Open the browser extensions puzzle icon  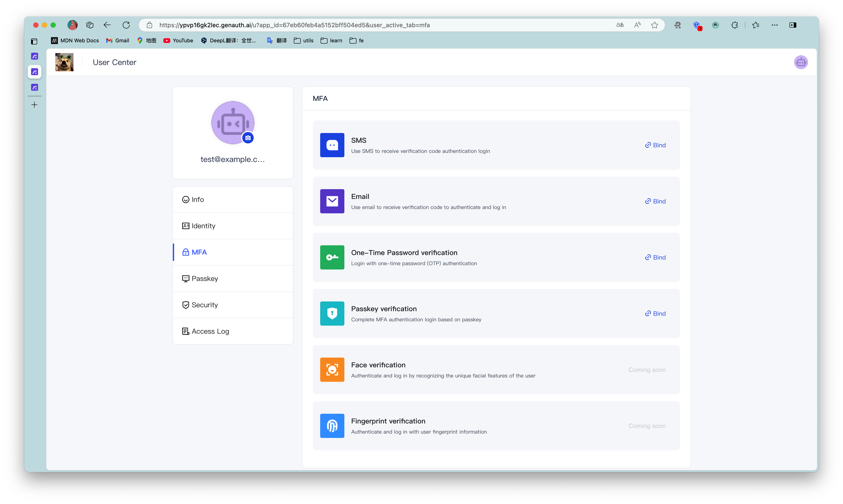click(x=735, y=25)
